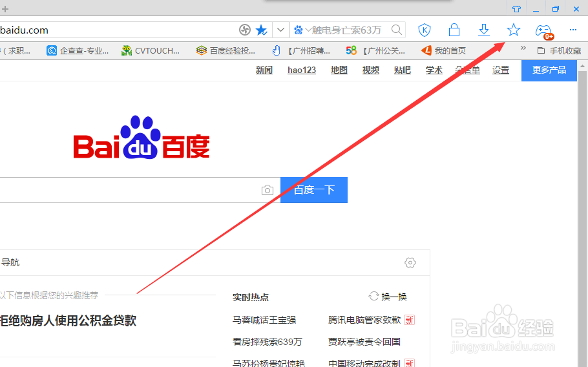Click the 视频 link

[370, 70]
